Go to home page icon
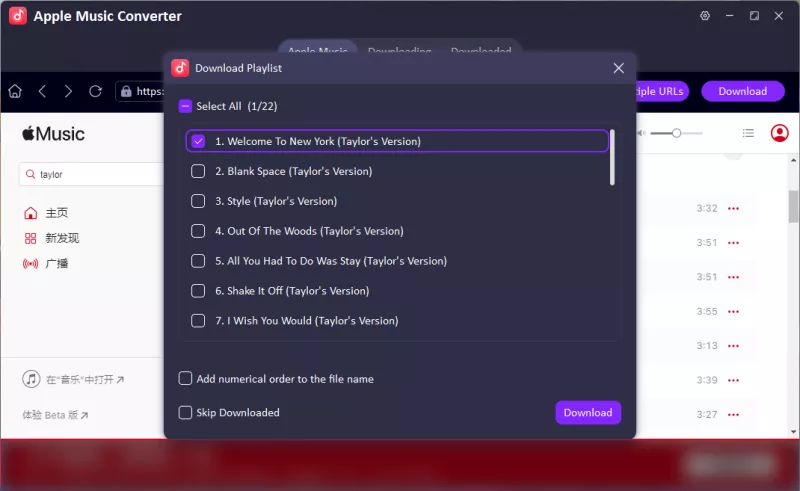This screenshot has width=800, height=491. point(15,91)
